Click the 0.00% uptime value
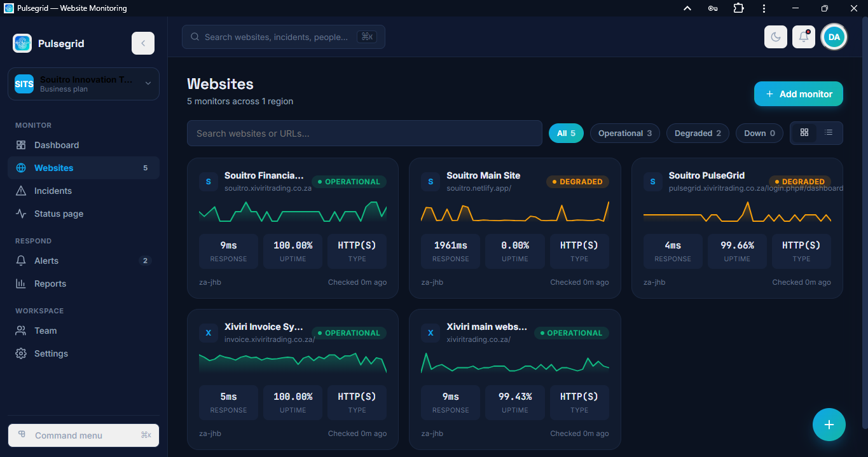 pos(515,245)
